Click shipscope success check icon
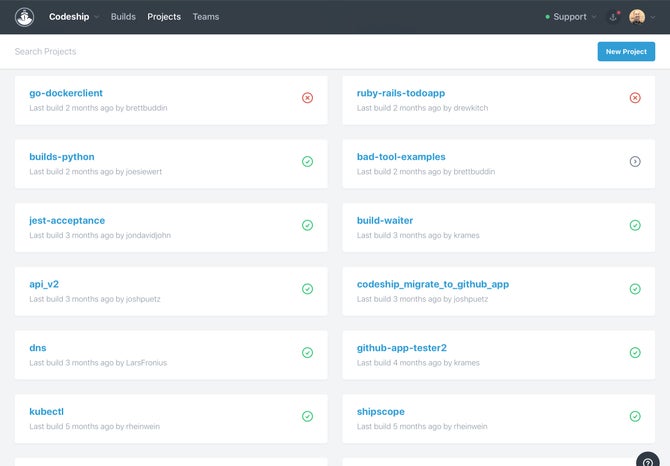This screenshot has height=466, width=670. [635, 416]
